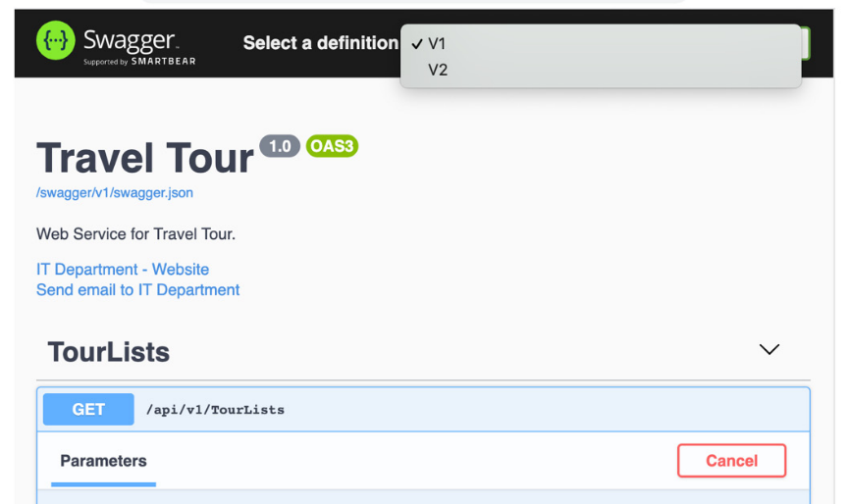Click the Select a definition label
This screenshot has height=504, width=849.
click(321, 43)
